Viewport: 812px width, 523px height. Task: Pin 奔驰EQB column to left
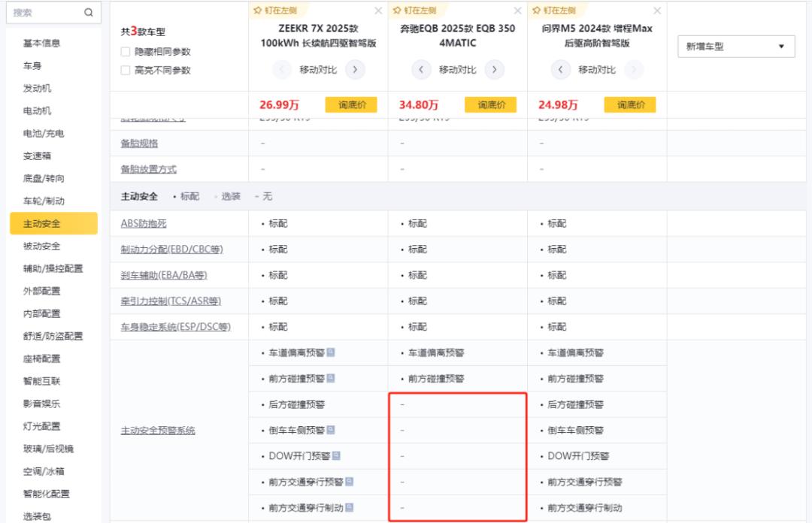click(415, 11)
